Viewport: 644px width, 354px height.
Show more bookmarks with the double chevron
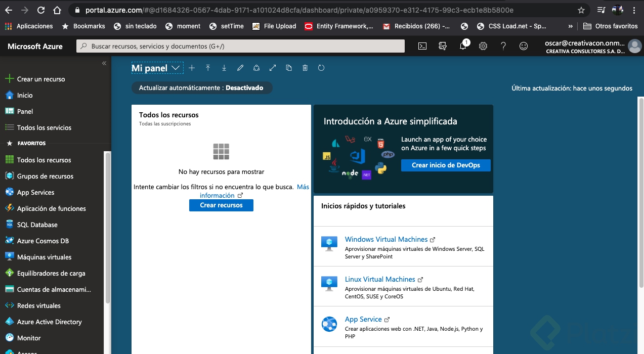[x=571, y=26]
